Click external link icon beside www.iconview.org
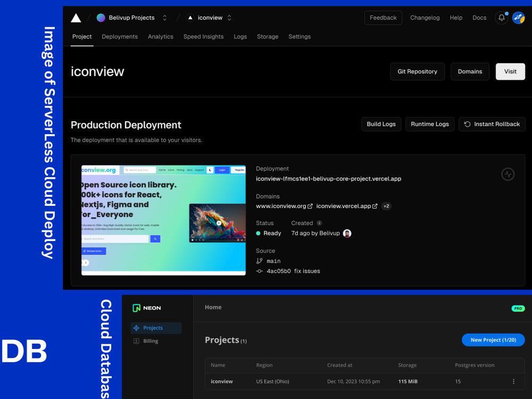Viewport: 532px width, 399px height. click(x=310, y=206)
